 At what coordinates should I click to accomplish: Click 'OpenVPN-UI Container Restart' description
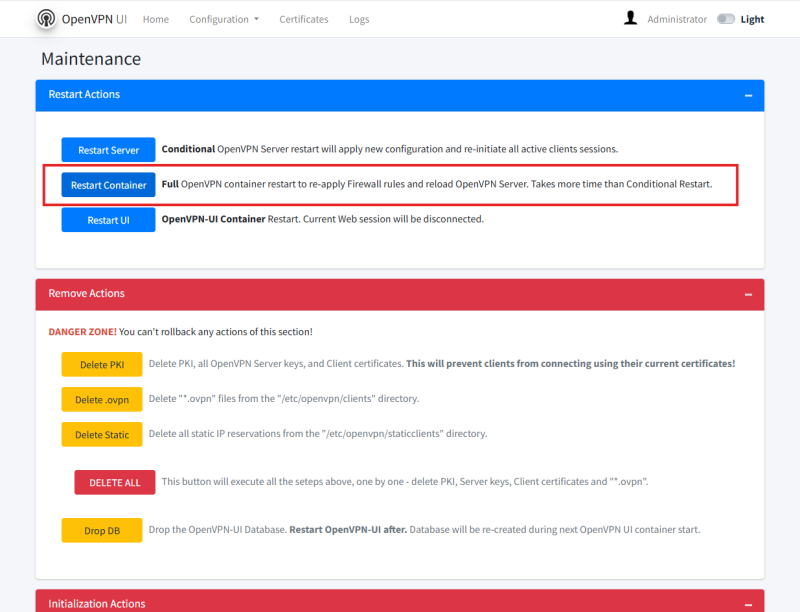(x=322, y=219)
